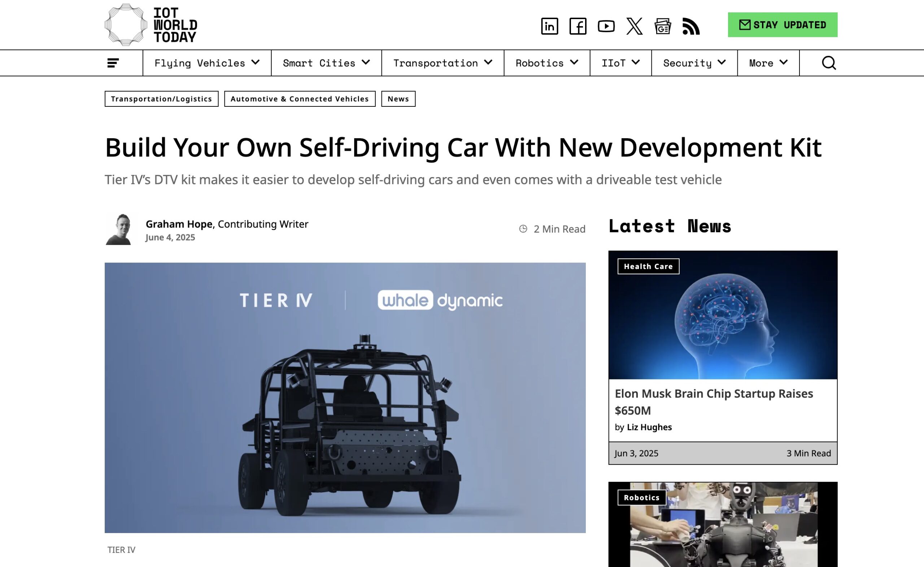Open the hamburger navigation menu
This screenshot has width=924, height=567.
pyautogui.click(x=113, y=63)
